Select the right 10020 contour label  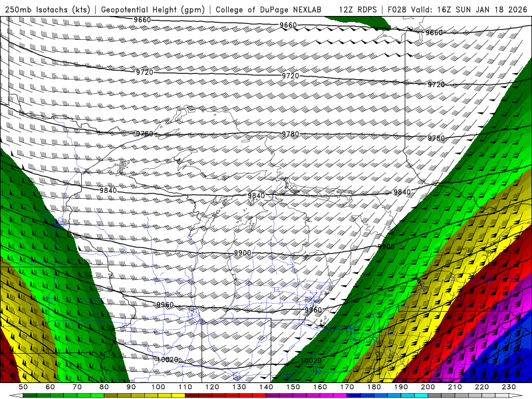pyautogui.click(x=311, y=360)
